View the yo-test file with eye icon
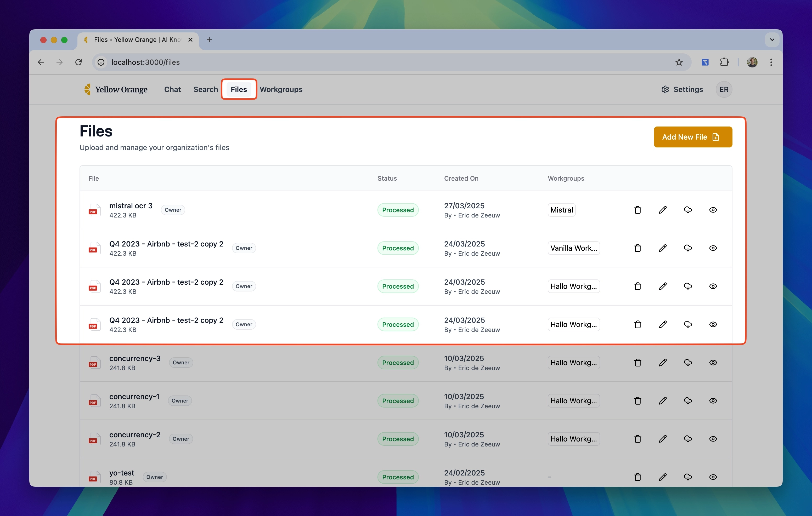This screenshot has height=516, width=812. (x=713, y=477)
